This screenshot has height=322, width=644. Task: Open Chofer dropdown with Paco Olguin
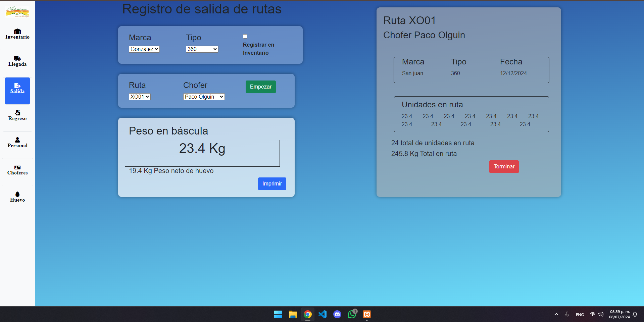[204, 97]
